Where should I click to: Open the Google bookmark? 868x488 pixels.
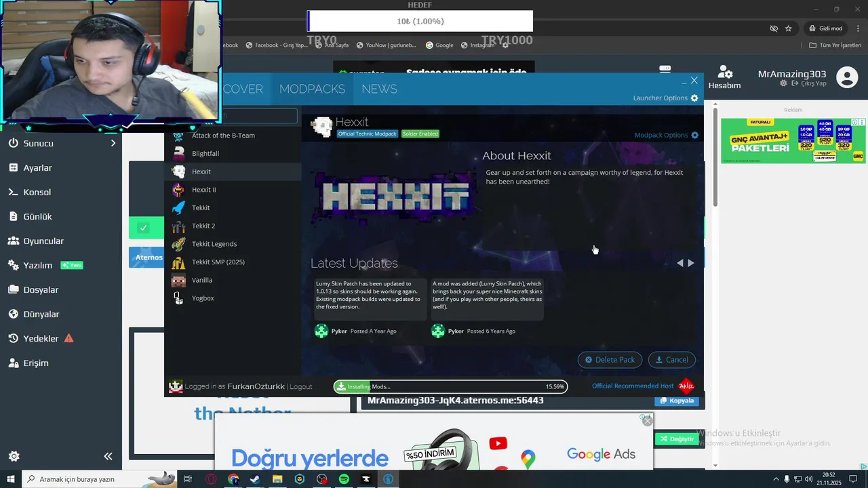pos(439,45)
